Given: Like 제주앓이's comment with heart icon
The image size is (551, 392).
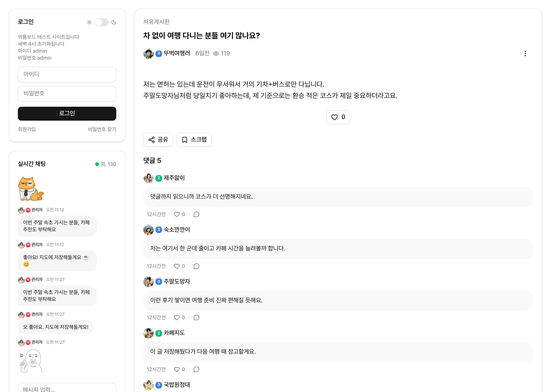Looking at the screenshot, I should (177, 214).
